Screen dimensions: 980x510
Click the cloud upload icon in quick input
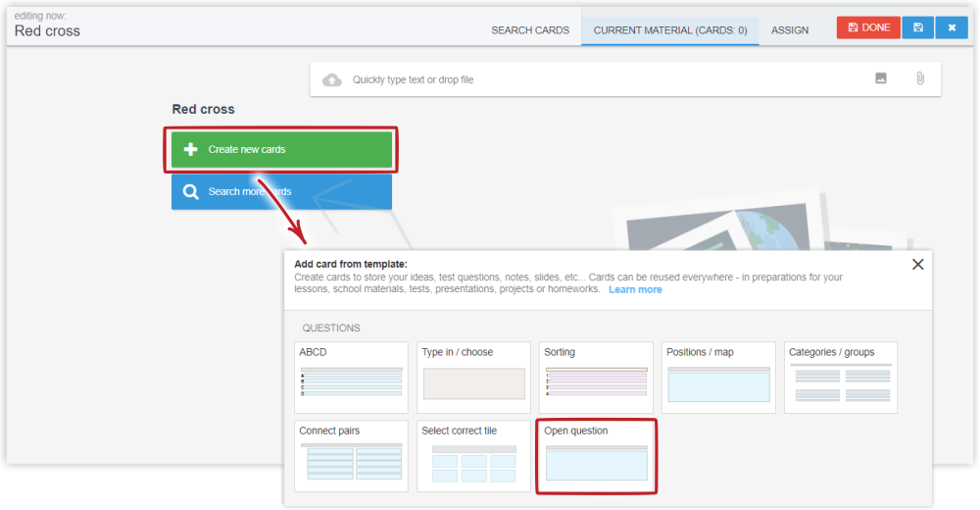[x=332, y=79]
